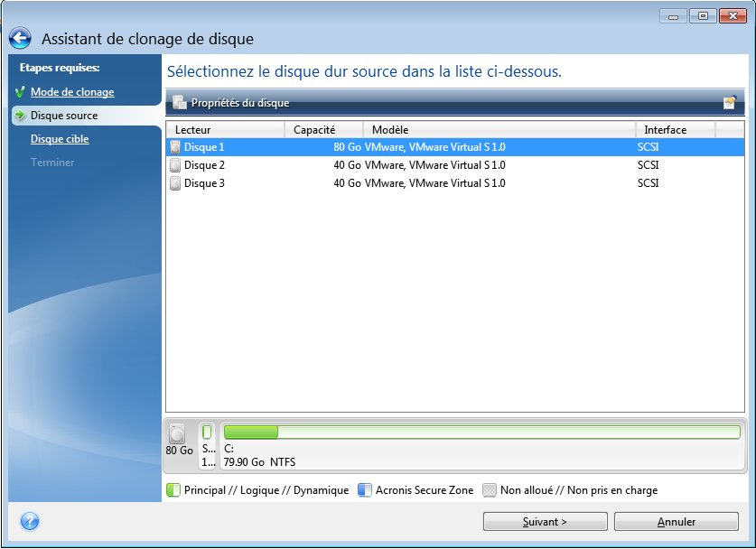Image resolution: width=756 pixels, height=549 pixels.
Task: Sort by Interface column header
Action: pyautogui.click(x=675, y=130)
